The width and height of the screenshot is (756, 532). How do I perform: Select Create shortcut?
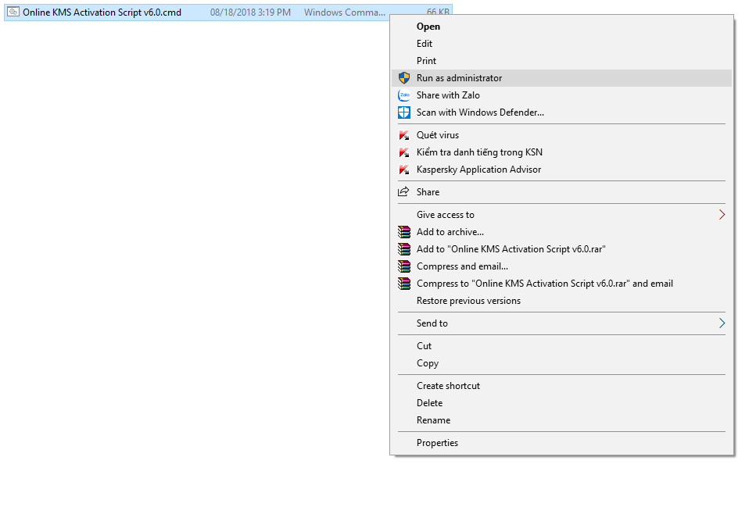pyautogui.click(x=447, y=385)
